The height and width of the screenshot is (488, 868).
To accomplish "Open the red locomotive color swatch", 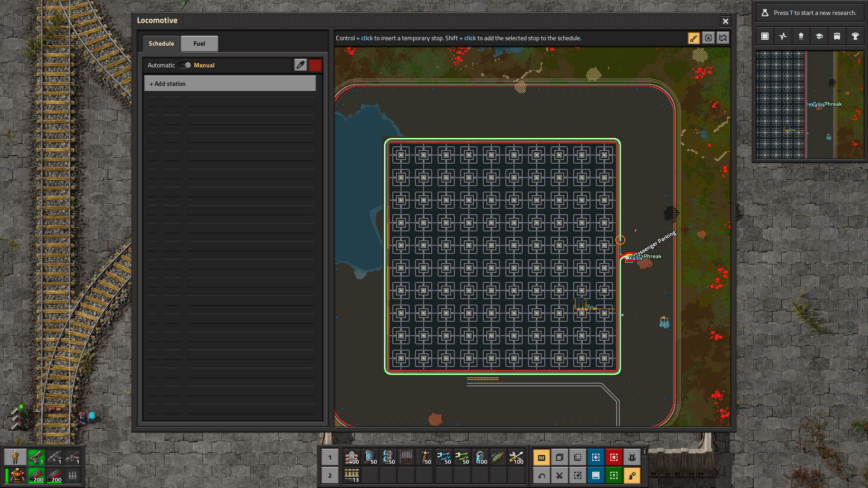I will [315, 65].
